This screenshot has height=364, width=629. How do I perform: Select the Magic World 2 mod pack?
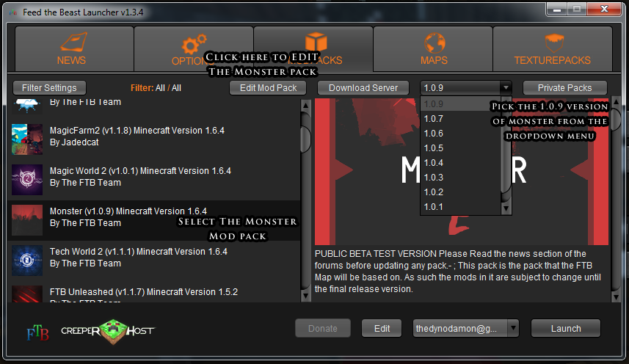pyautogui.click(x=154, y=180)
